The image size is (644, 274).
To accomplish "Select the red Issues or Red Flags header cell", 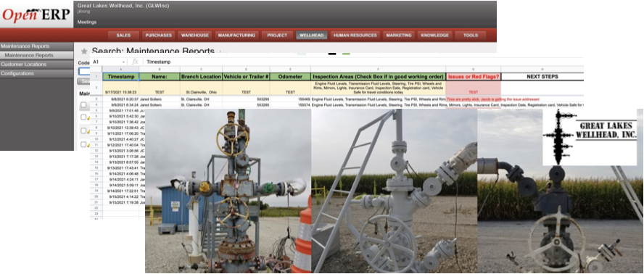I will [473, 76].
